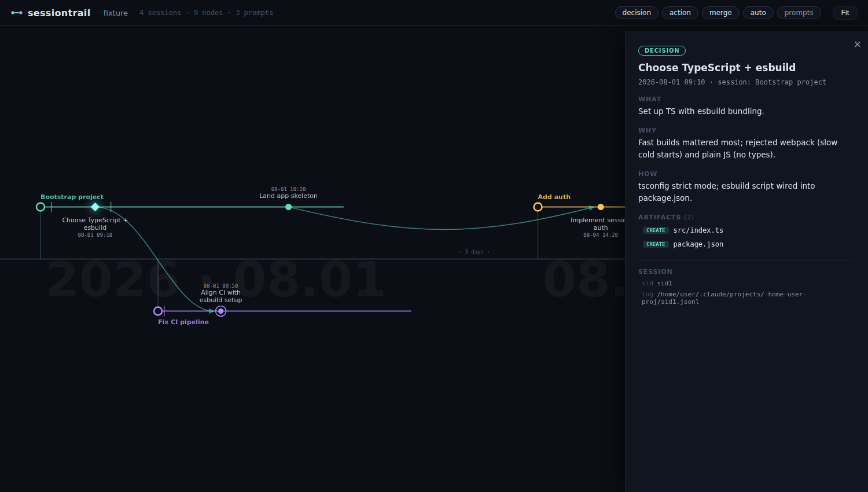Click the Fix CI pipeline session label
This screenshot has height=492, width=868.
[183, 322]
